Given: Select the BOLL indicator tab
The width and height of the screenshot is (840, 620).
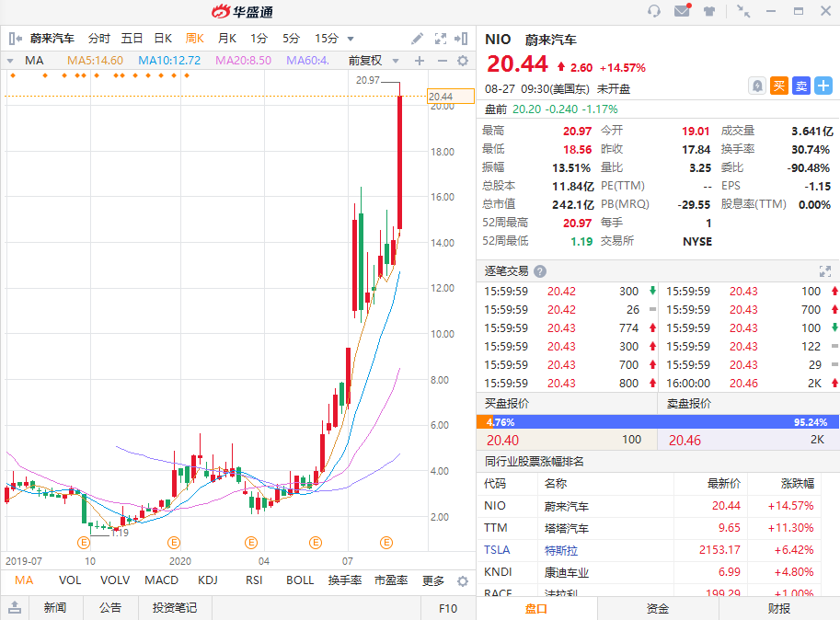Looking at the screenshot, I should click(x=300, y=580).
